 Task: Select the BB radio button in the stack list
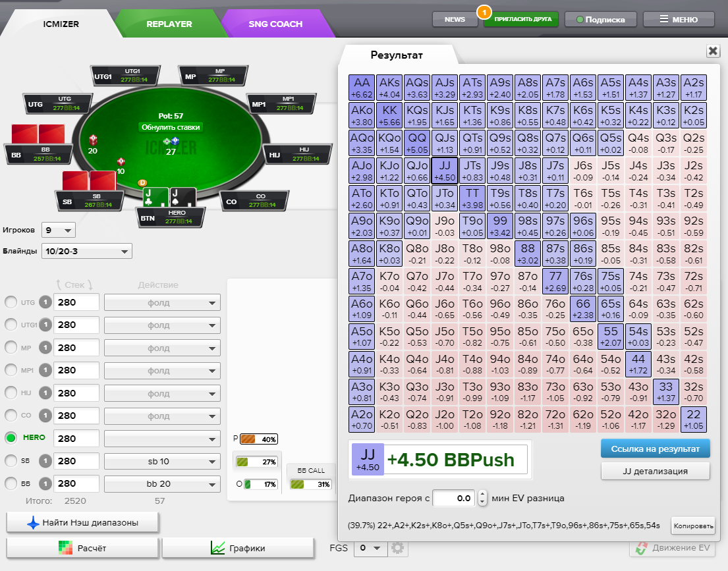click(11, 483)
